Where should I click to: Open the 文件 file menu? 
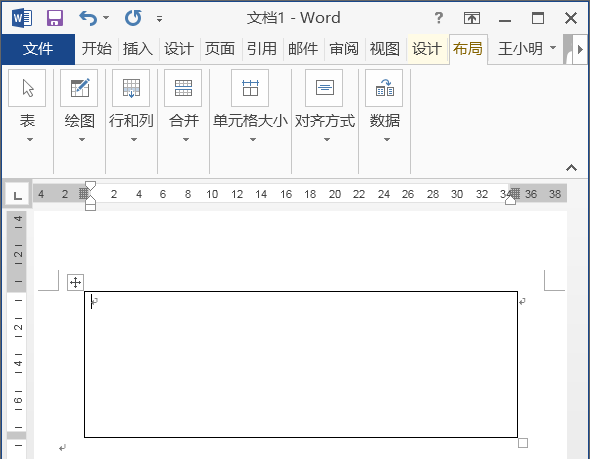click(38, 49)
